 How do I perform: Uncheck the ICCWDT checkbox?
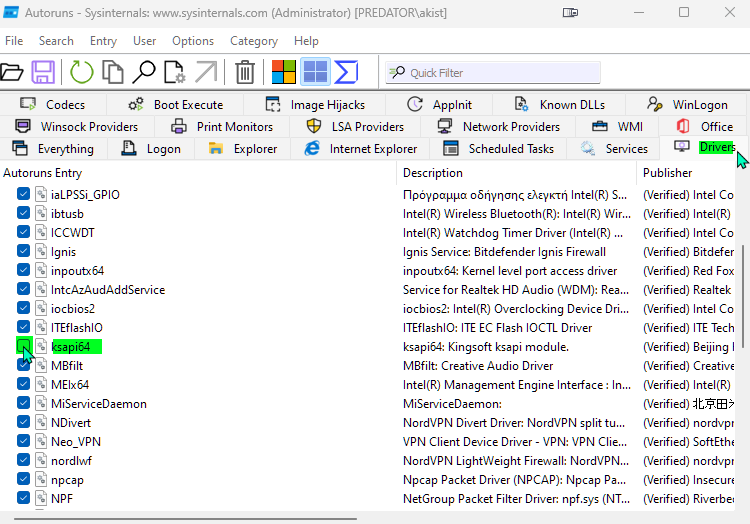tap(23, 232)
